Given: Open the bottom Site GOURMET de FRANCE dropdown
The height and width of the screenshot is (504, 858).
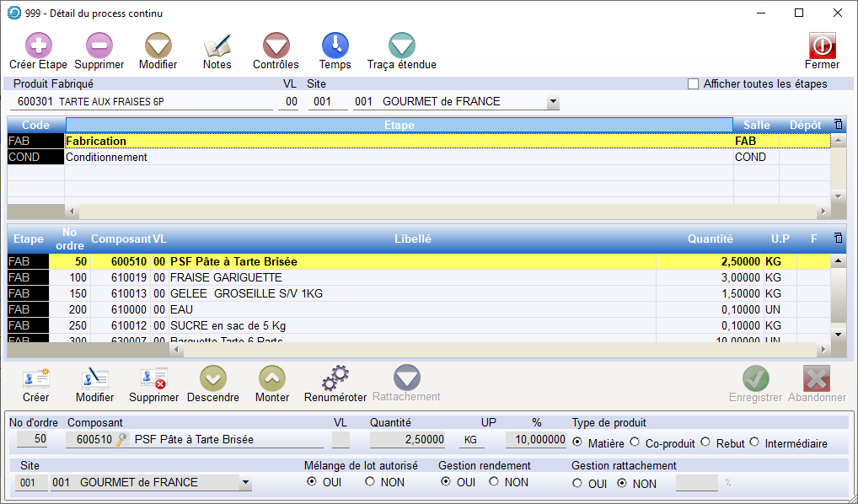Looking at the screenshot, I should [245, 483].
